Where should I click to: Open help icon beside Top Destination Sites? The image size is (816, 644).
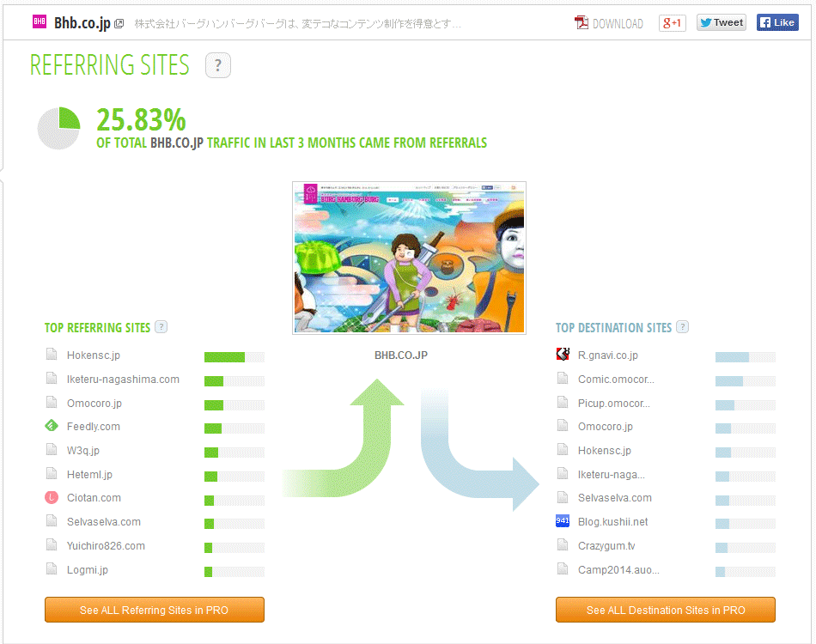[x=682, y=326]
